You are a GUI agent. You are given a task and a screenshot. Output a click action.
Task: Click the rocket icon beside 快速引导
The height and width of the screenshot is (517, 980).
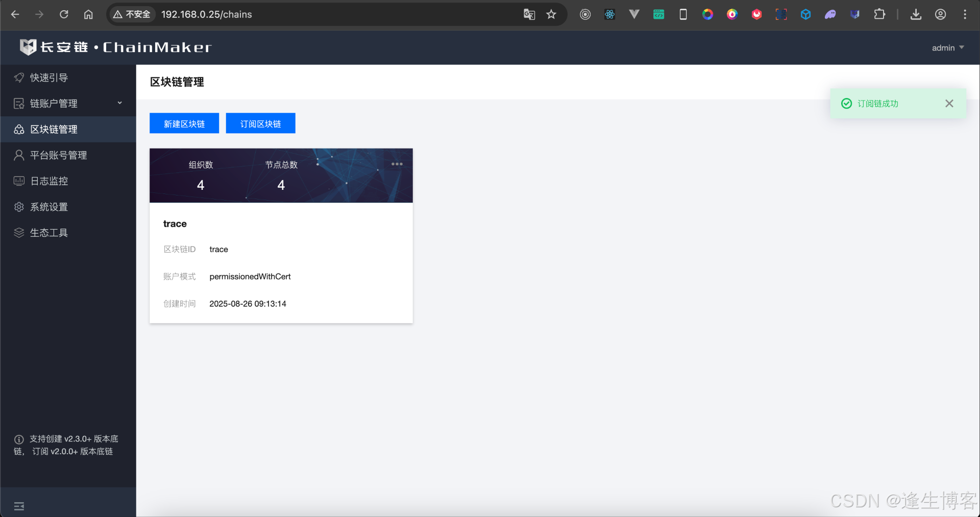19,78
